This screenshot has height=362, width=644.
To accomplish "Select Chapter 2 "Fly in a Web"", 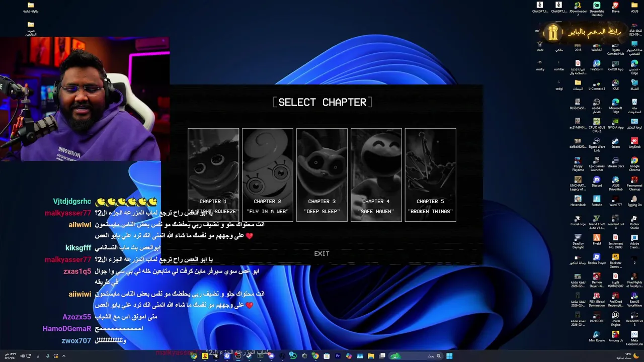I will pos(268,174).
